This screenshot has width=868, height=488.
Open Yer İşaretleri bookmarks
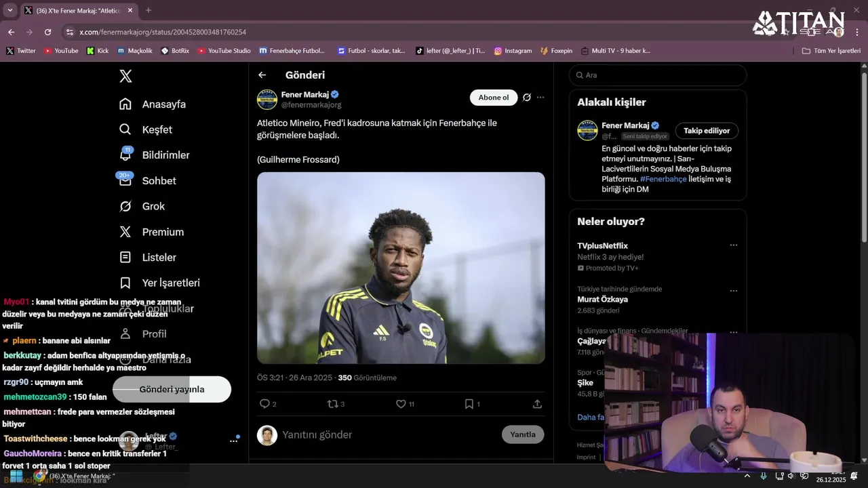(x=159, y=283)
